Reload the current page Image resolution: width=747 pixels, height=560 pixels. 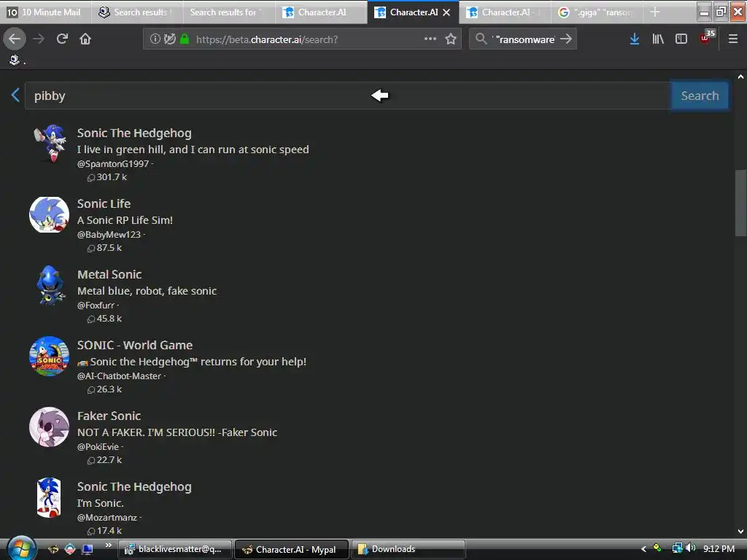tap(62, 39)
